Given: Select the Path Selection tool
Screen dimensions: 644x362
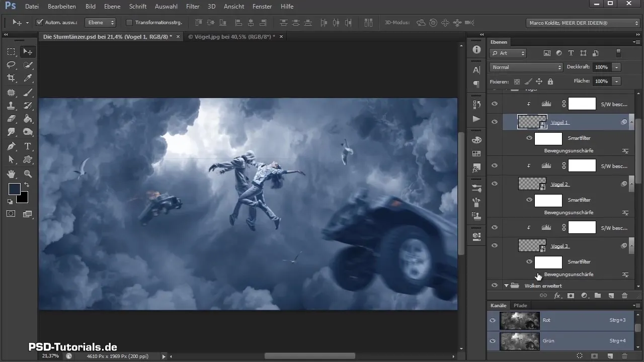Looking at the screenshot, I should tap(11, 159).
